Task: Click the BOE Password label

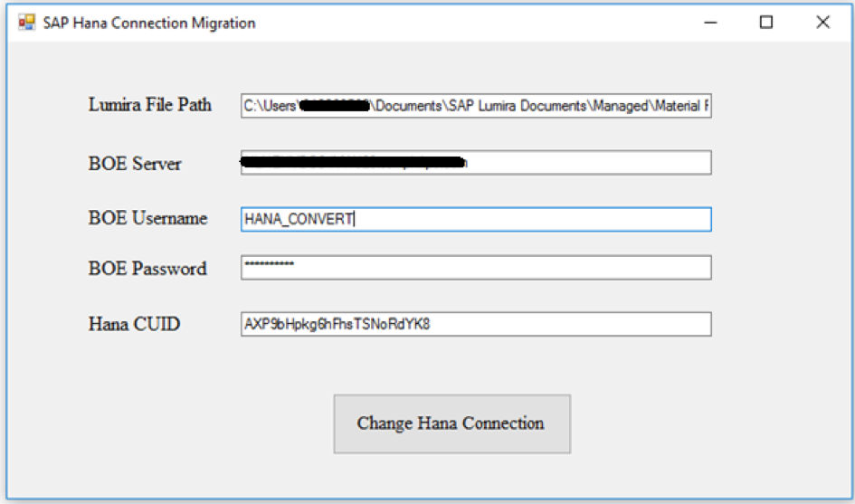Action: click(147, 269)
